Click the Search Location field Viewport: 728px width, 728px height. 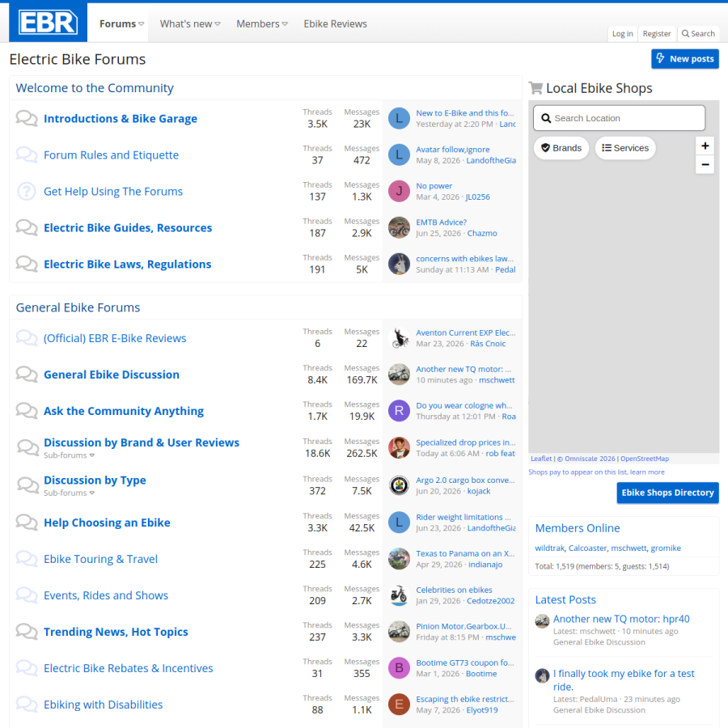[x=619, y=118]
